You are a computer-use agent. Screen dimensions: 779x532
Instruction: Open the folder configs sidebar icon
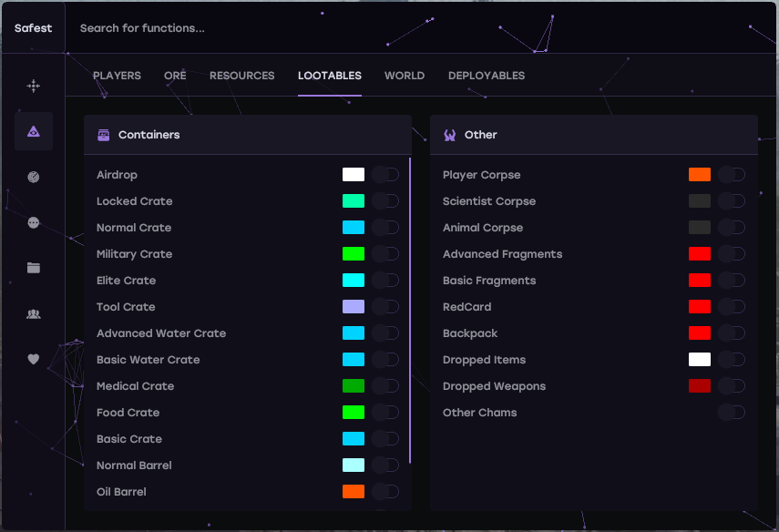[34, 268]
